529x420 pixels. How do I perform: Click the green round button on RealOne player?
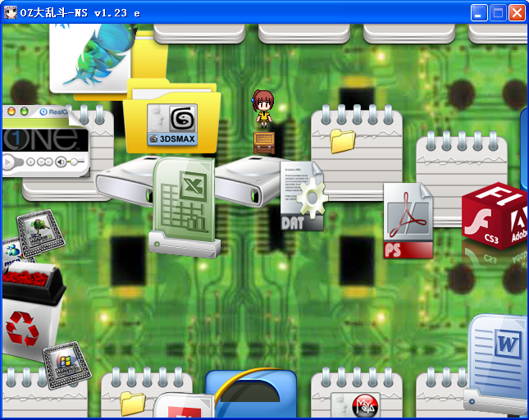[x=25, y=111]
